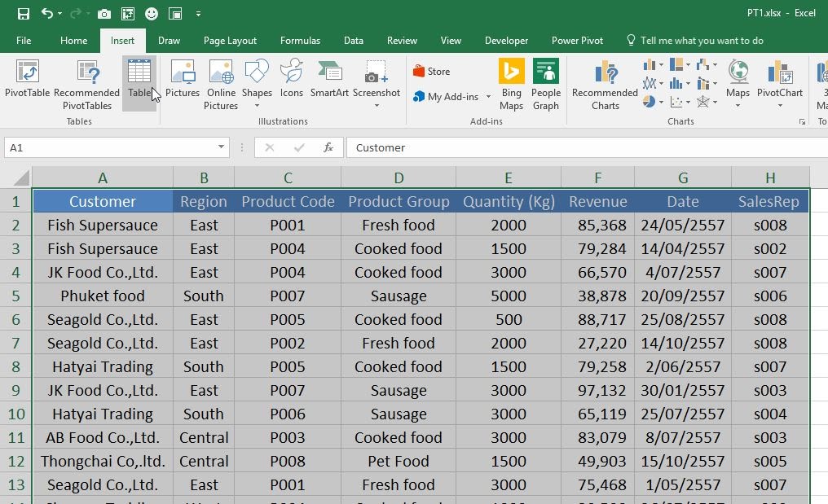The image size is (828, 504).
Task: Open the Data ribbon tab
Action: [x=353, y=41]
